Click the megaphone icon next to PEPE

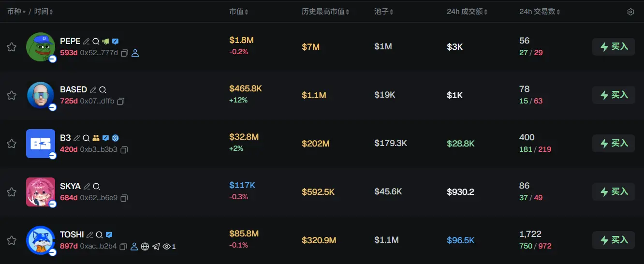(106, 42)
